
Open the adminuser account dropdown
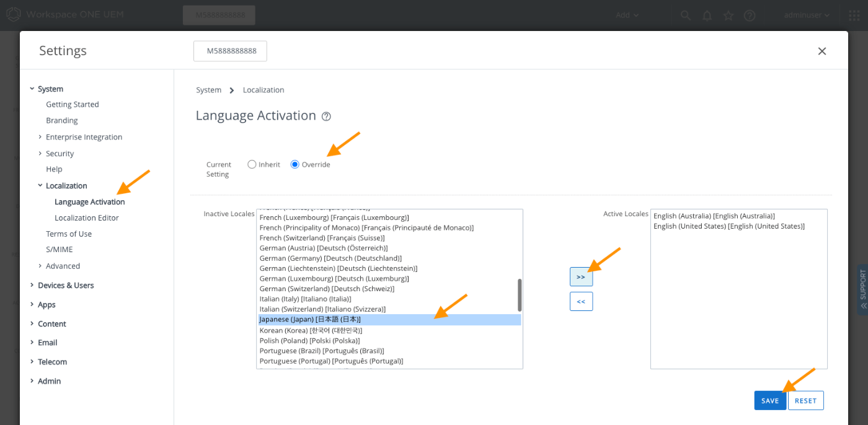point(807,15)
